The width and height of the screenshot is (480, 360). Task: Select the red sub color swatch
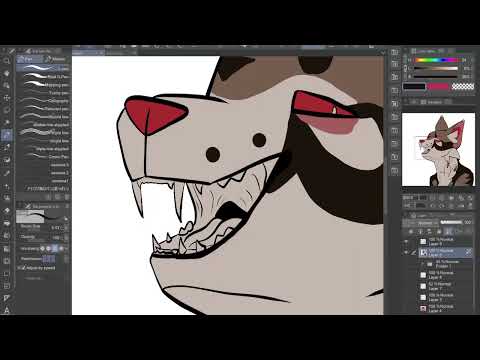pos(438,87)
